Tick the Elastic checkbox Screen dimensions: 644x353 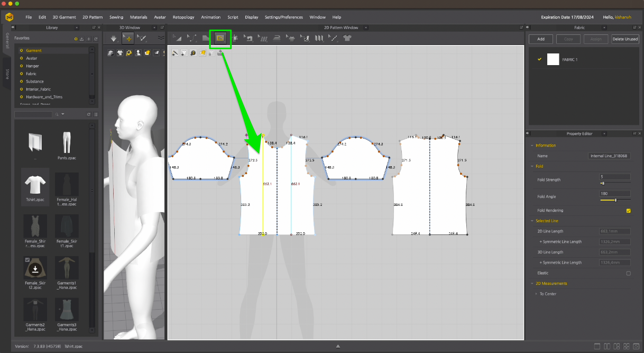pyautogui.click(x=628, y=273)
